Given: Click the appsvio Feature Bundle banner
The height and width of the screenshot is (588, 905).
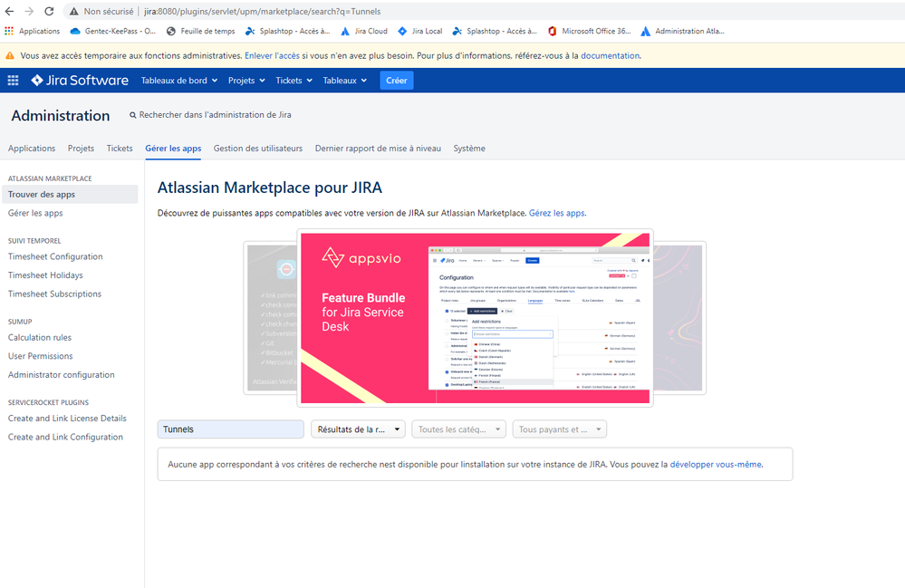Looking at the screenshot, I should coord(475,318).
